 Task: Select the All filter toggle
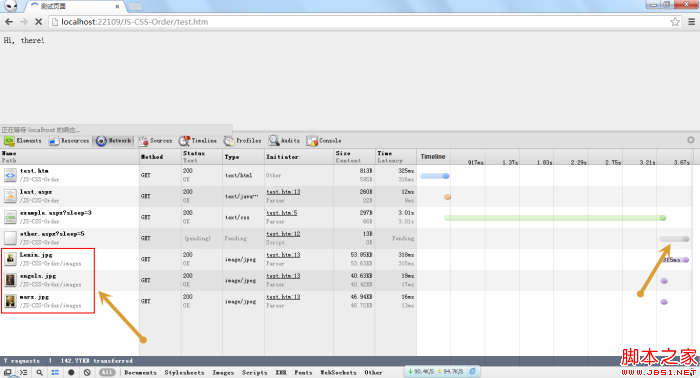coord(107,372)
